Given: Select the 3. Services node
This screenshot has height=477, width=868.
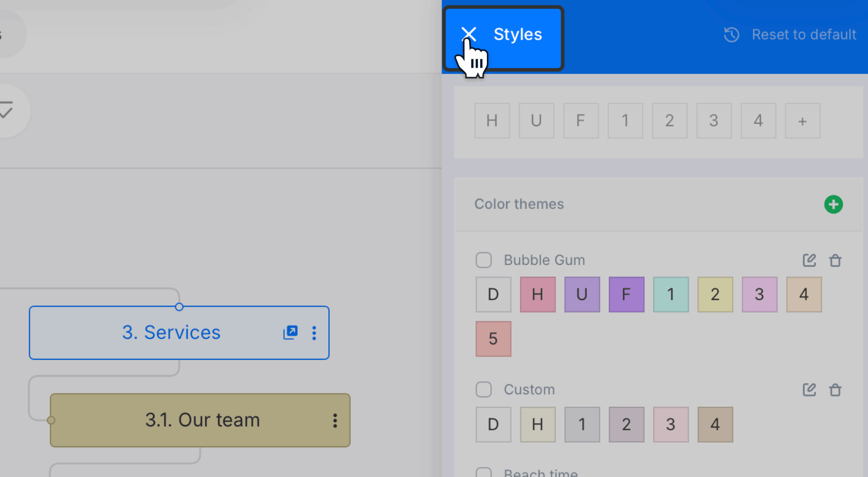Looking at the screenshot, I should 179,333.
